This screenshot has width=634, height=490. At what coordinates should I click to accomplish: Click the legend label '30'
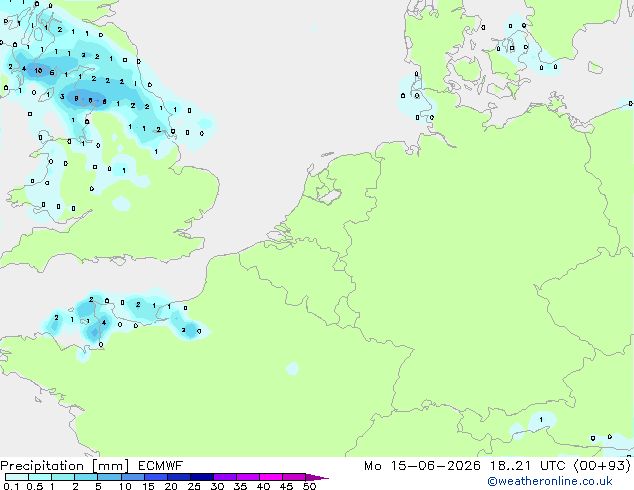click(x=217, y=486)
